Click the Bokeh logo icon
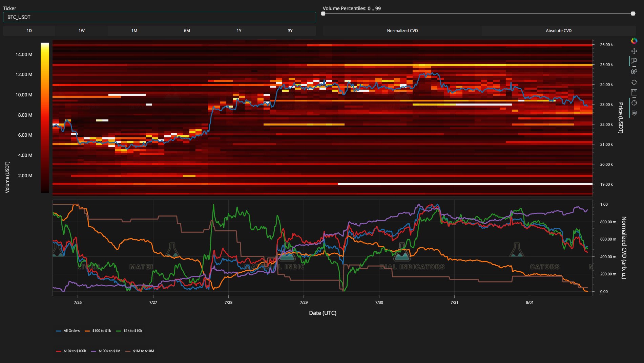The height and width of the screenshot is (363, 644). [634, 41]
